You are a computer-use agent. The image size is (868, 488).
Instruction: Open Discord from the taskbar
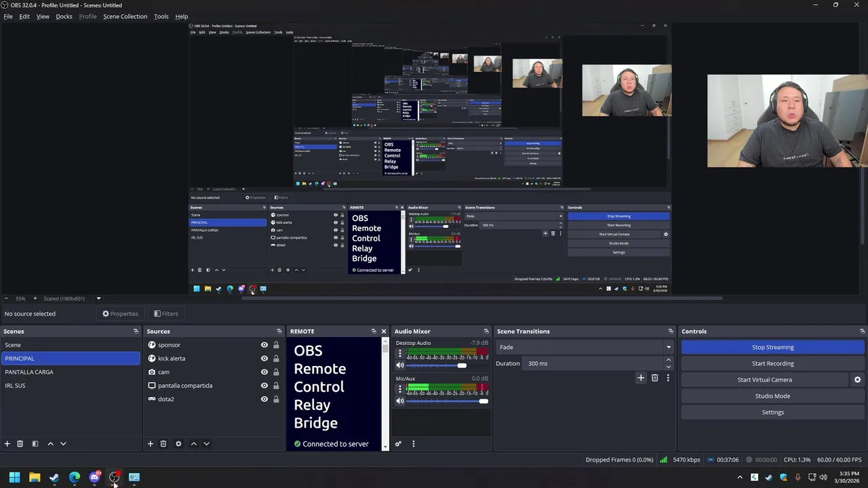[95, 477]
